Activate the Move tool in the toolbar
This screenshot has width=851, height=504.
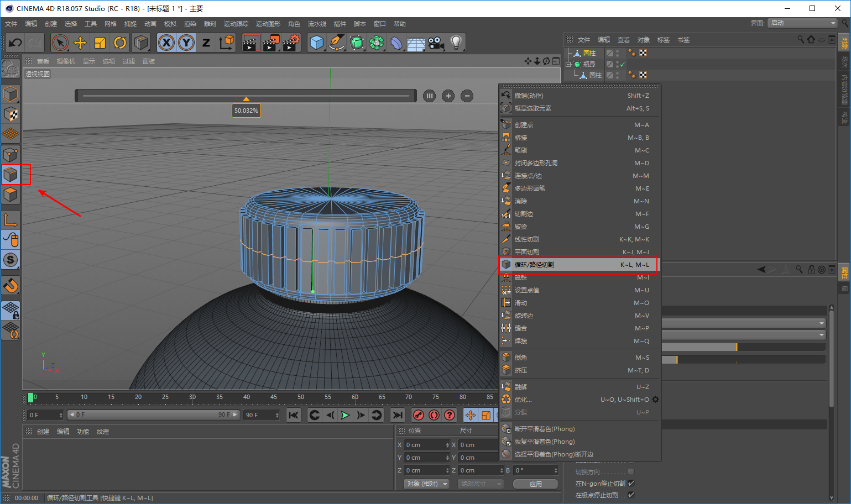coord(80,43)
